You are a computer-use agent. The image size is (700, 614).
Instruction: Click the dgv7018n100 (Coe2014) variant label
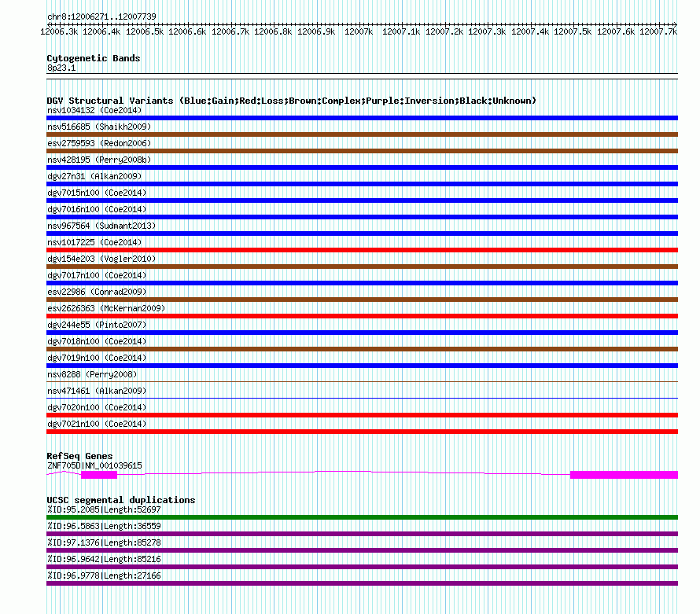tap(97, 341)
